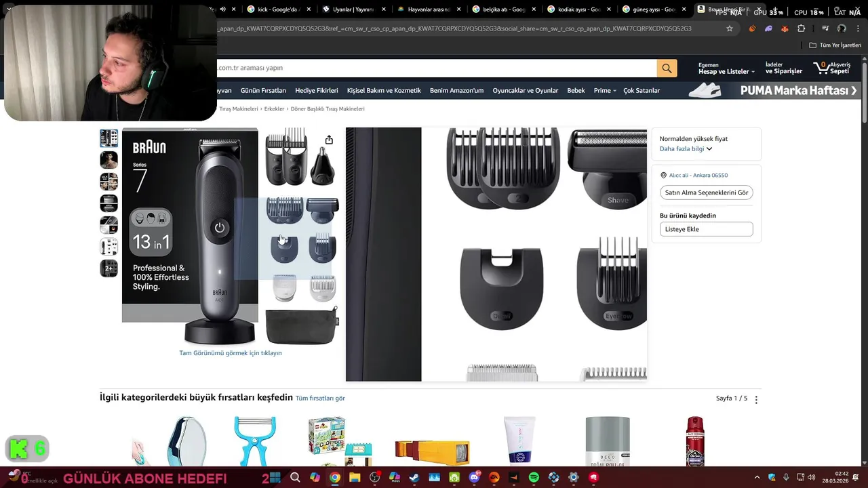Viewport: 868px width, 488px height.
Task: Open the yellow tape measure deal item
Action: (x=432, y=451)
